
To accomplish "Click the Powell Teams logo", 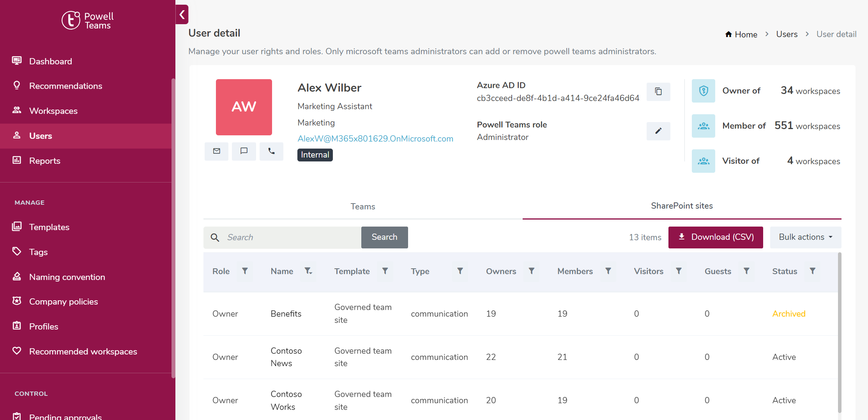I will (x=88, y=20).
